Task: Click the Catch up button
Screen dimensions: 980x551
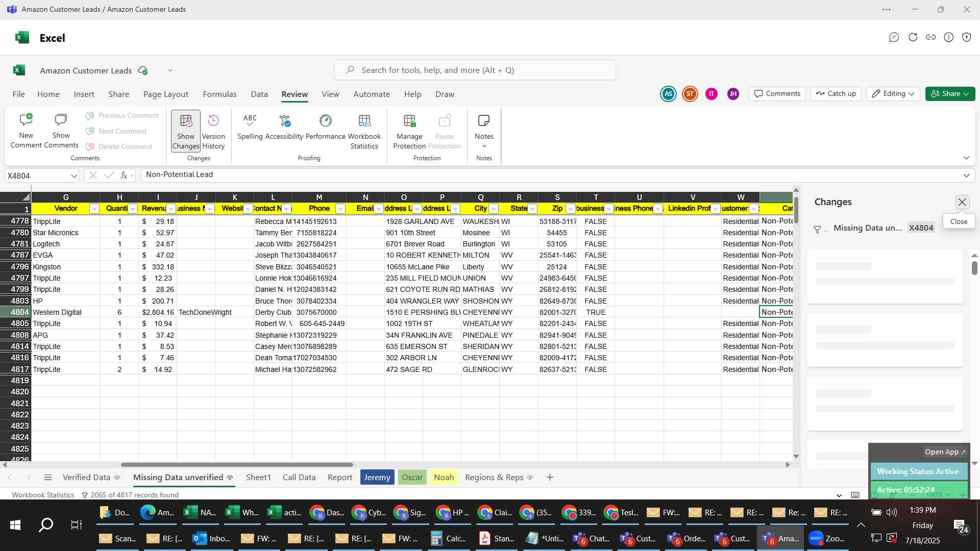Action: [x=836, y=94]
